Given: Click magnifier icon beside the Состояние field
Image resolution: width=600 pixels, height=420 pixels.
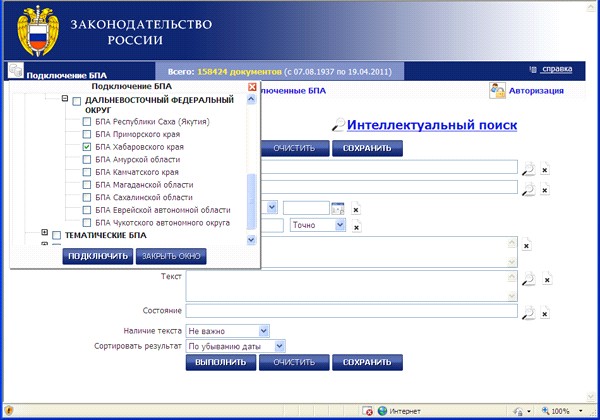Looking at the screenshot, I should pos(529,313).
